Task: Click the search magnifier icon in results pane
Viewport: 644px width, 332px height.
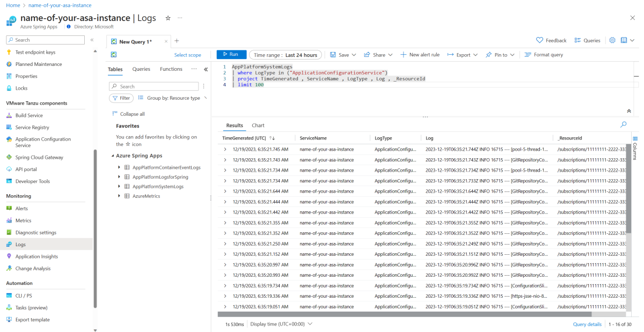Action: pyautogui.click(x=623, y=124)
